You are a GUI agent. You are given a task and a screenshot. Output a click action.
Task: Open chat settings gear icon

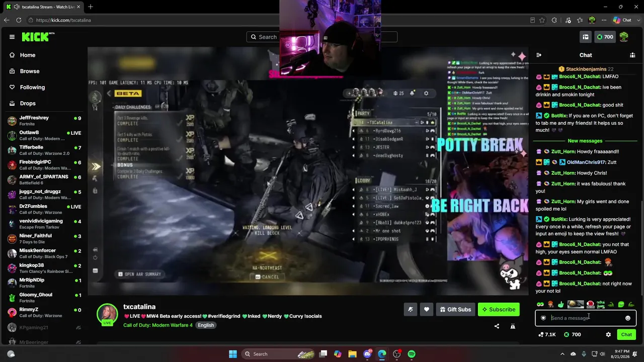tap(608, 334)
